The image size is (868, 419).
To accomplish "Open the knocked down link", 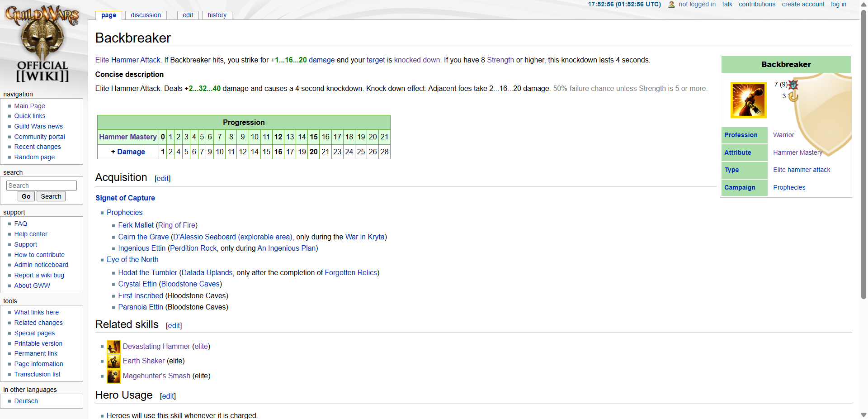I will tap(417, 60).
